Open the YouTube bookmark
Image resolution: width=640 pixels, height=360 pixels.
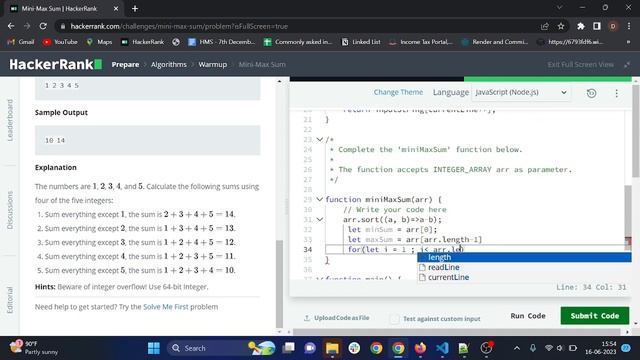point(60,42)
